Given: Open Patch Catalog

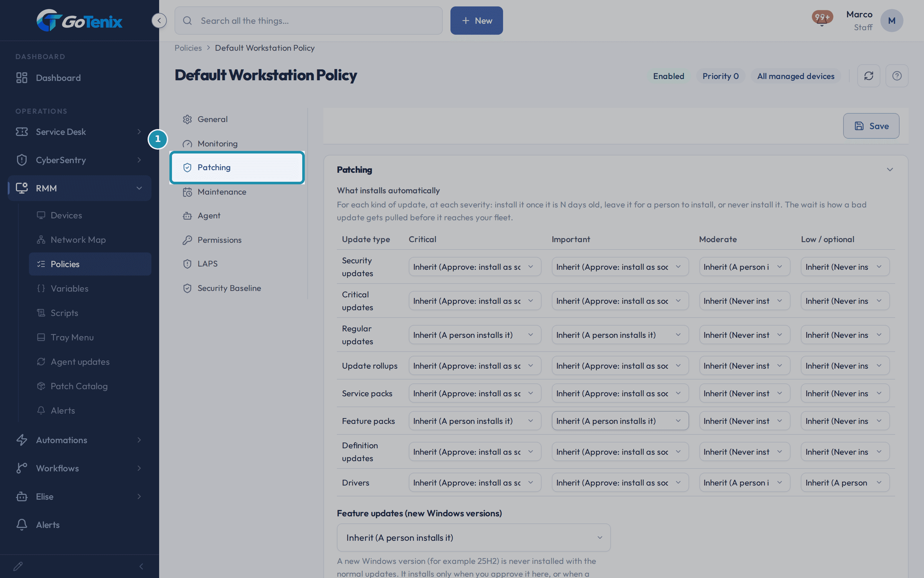Looking at the screenshot, I should [90, 386].
